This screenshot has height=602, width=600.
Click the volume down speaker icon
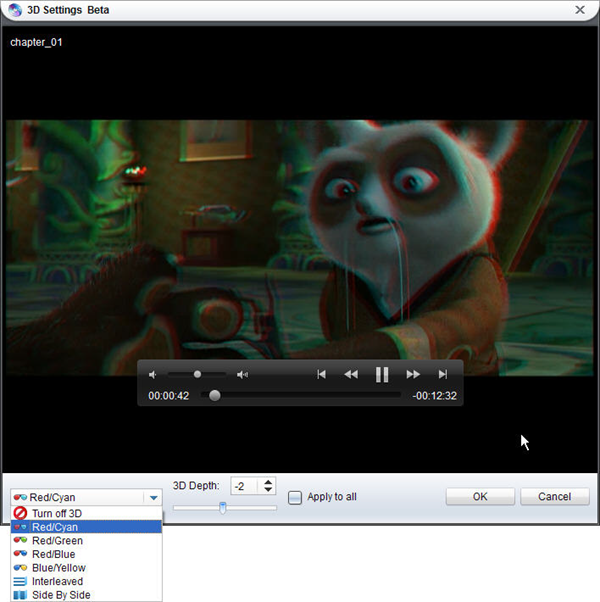click(x=153, y=375)
